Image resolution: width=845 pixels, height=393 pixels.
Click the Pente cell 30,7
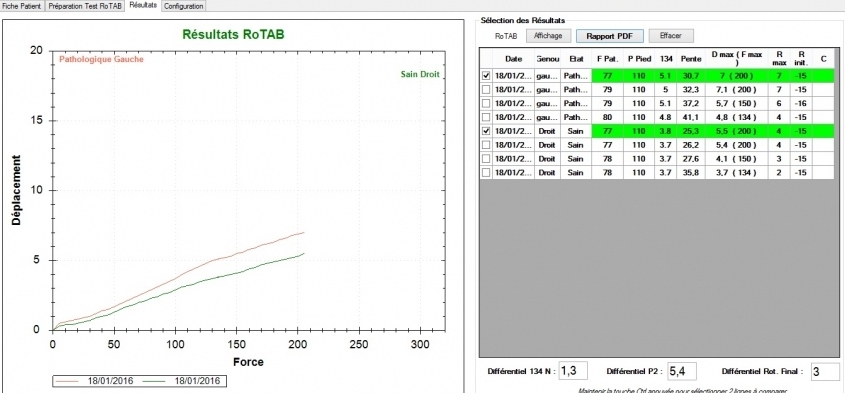point(691,76)
